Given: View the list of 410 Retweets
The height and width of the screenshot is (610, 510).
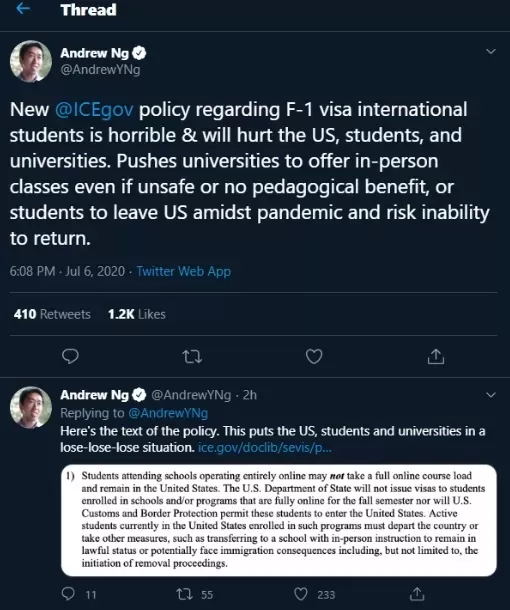Looking at the screenshot, I should [52, 314].
